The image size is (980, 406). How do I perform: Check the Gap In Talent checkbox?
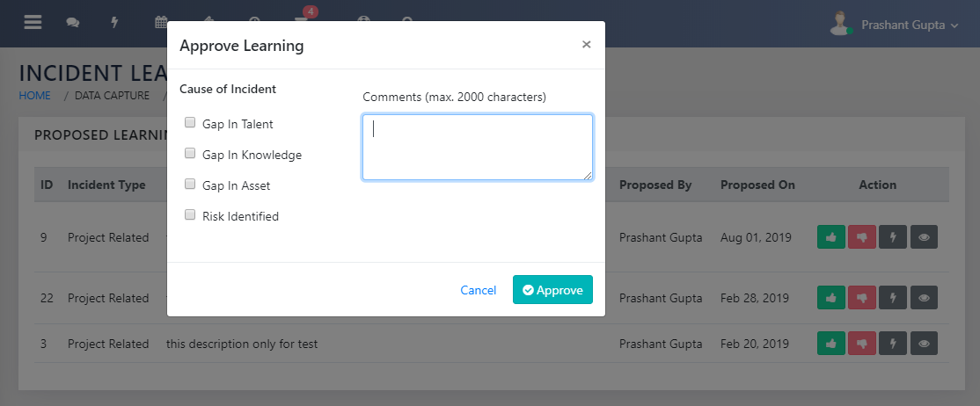click(190, 123)
